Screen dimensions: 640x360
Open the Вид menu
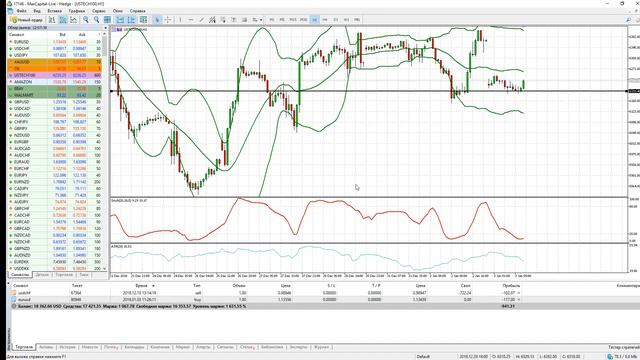[x=37, y=11]
